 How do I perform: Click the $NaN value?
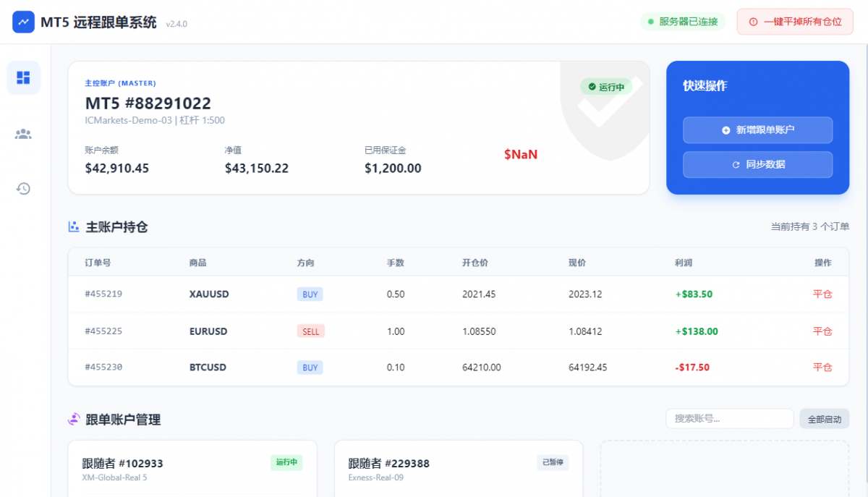521,154
